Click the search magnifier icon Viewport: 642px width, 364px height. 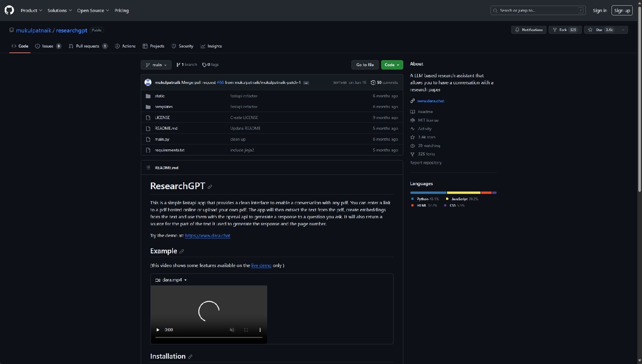(495, 11)
